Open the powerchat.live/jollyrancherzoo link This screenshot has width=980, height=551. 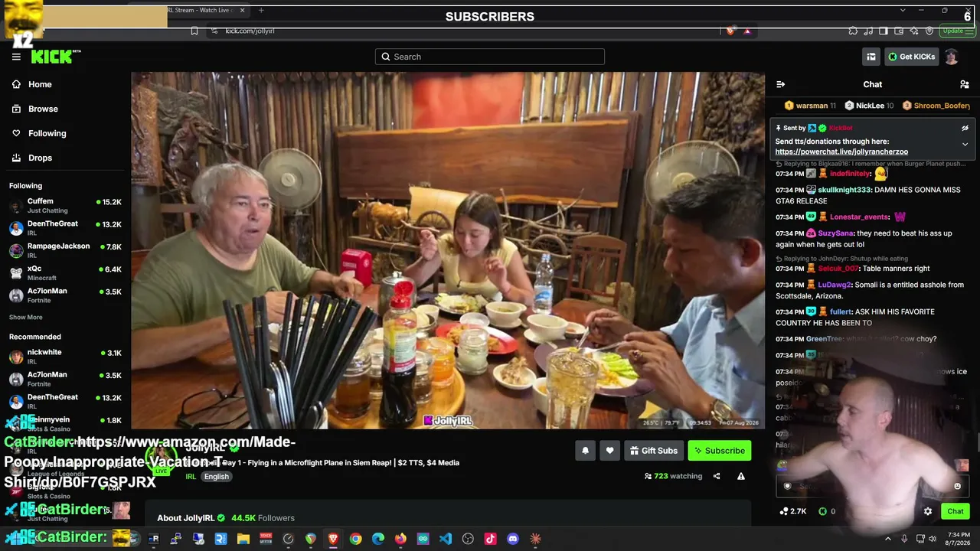[x=841, y=152]
